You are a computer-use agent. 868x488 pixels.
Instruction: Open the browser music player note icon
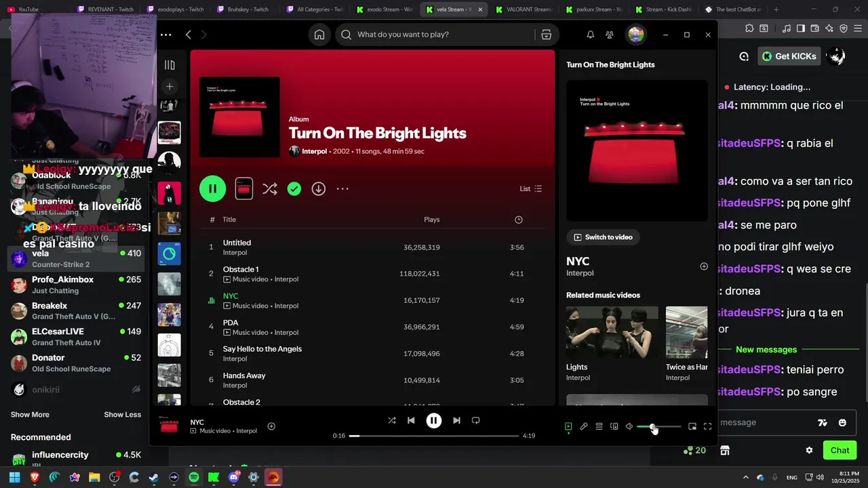coord(786,28)
